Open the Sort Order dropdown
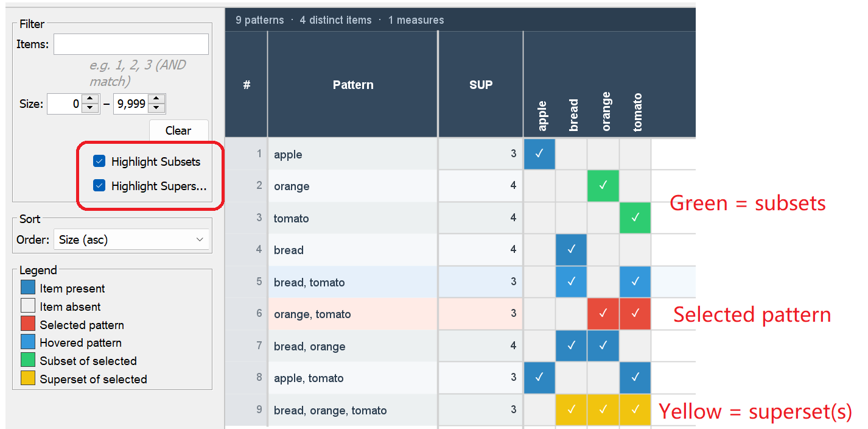This screenshot has width=868, height=429. pos(131,239)
